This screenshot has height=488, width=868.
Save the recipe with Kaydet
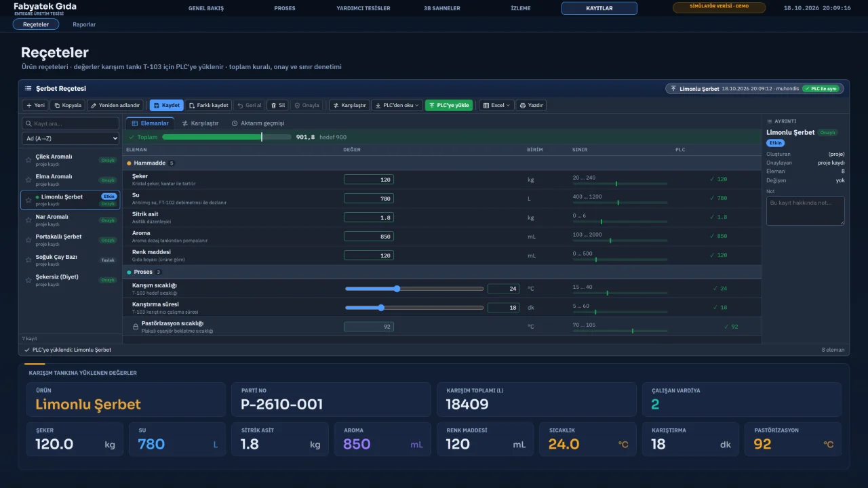pyautogui.click(x=166, y=105)
